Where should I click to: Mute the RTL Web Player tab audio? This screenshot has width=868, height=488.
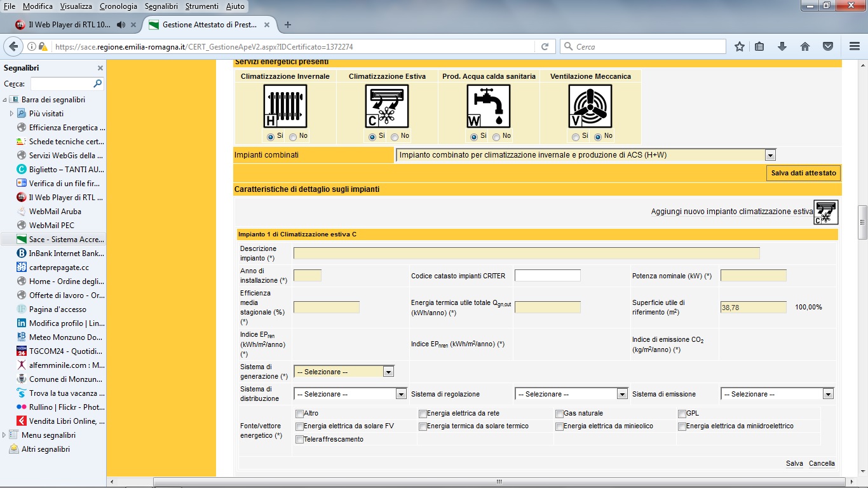(121, 25)
